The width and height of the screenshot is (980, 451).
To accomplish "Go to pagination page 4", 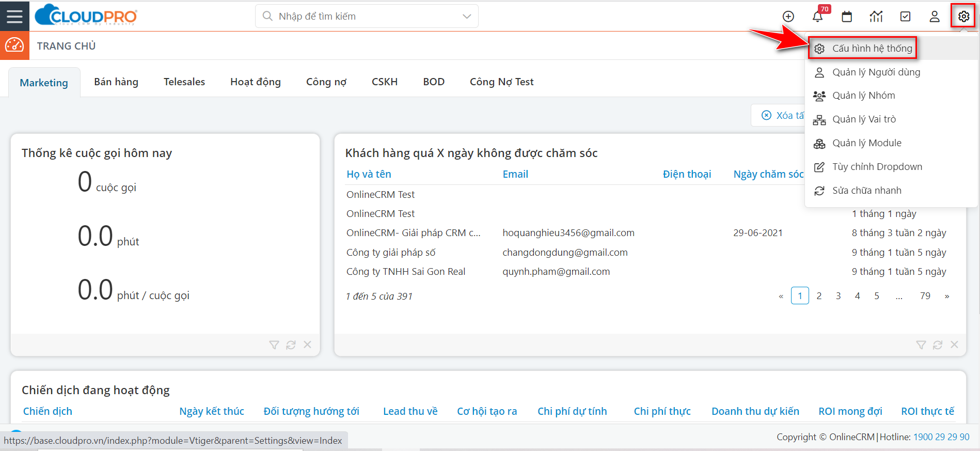I will pyautogui.click(x=857, y=296).
